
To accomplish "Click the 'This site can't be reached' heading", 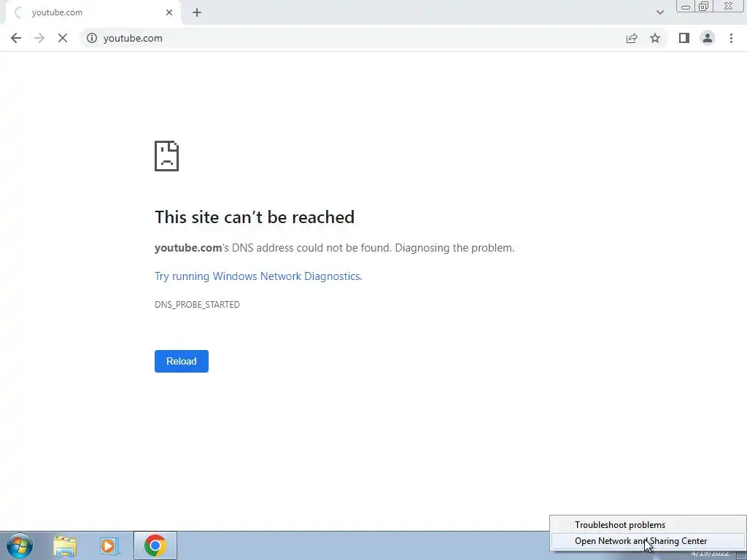I will point(255,217).
